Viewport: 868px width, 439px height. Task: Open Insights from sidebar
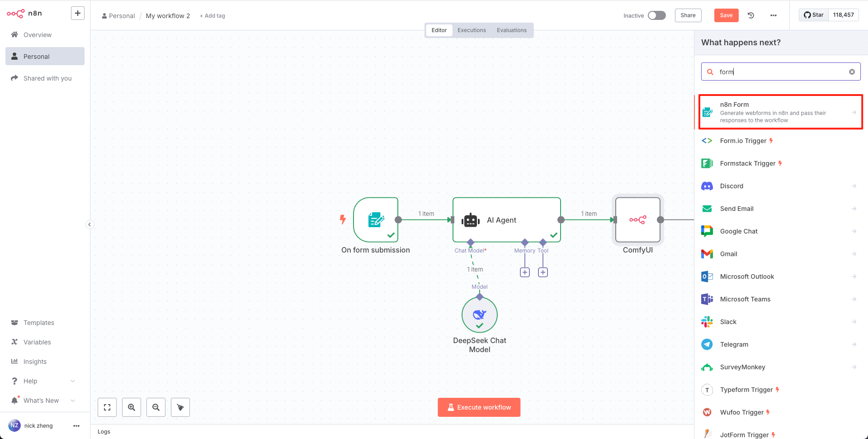point(45,362)
